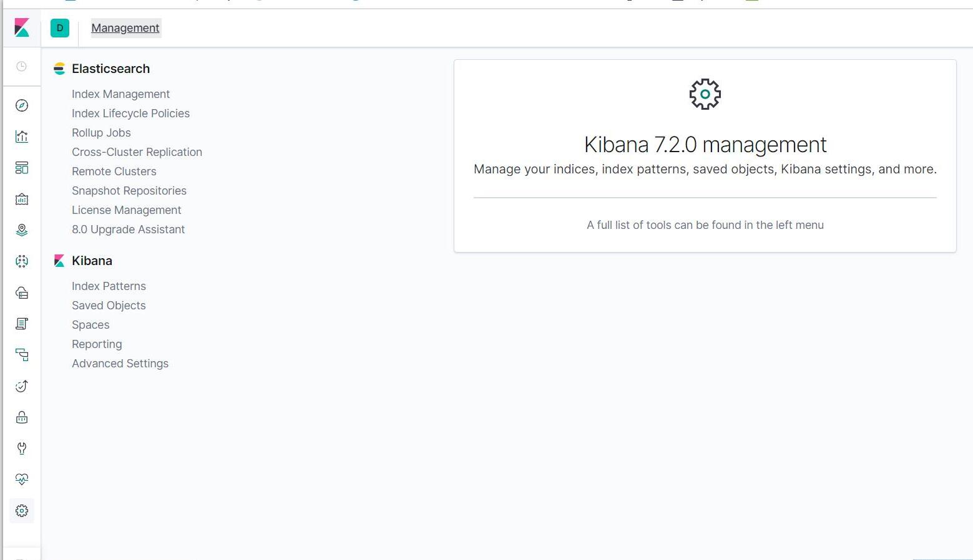The height and width of the screenshot is (560, 973).
Task: Click the Elasticsearch logo icon
Action: pos(59,69)
